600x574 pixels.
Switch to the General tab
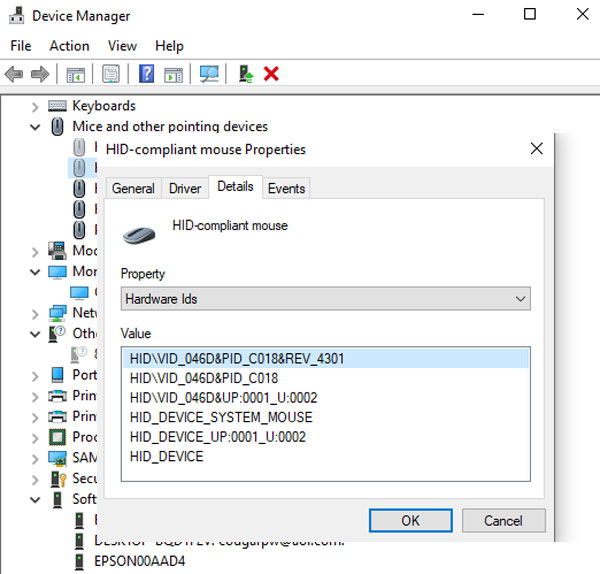click(x=133, y=188)
